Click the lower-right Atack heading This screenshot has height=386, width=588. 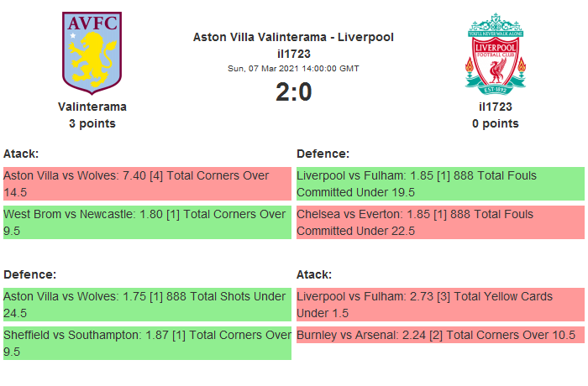[314, 274]
